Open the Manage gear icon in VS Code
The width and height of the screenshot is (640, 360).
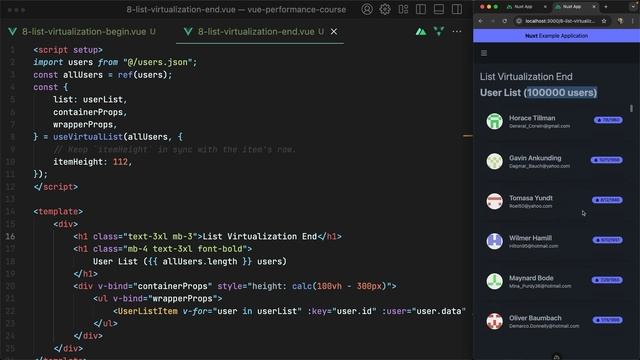385,9
